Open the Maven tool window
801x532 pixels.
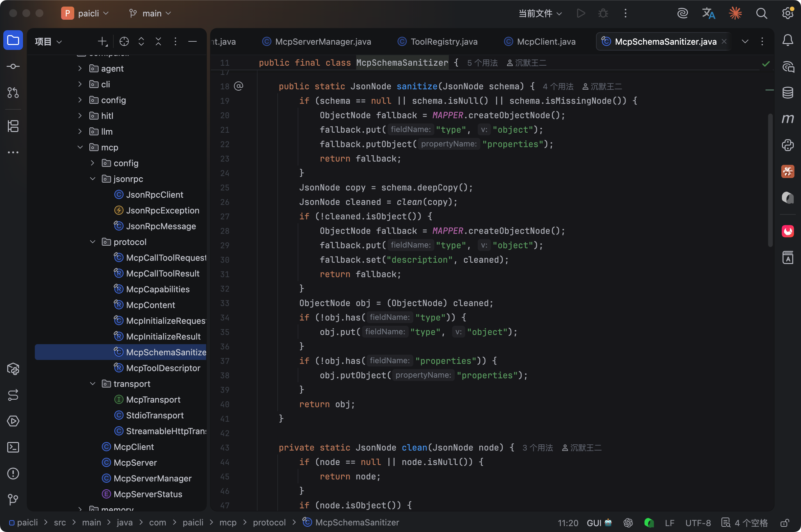788,119
